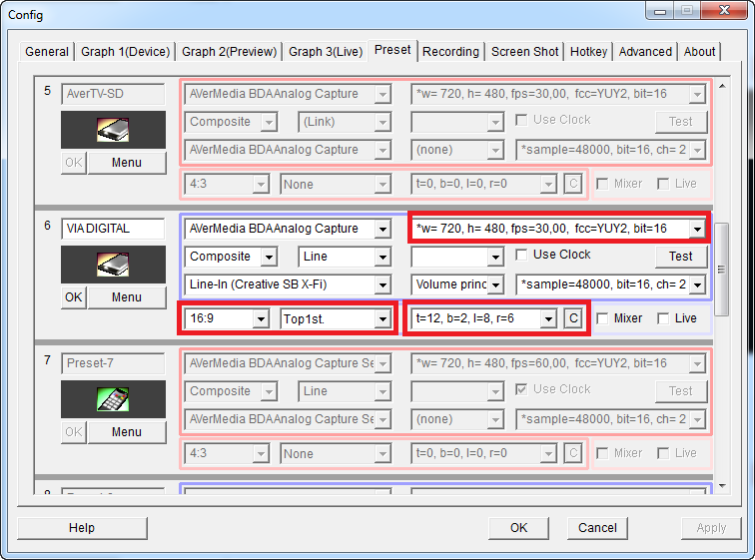Image resolution: width=755 pixels, height=560 pixels.
Task: Open the Composite input dropdown in preset 6
Action: (x=230, y=257)
